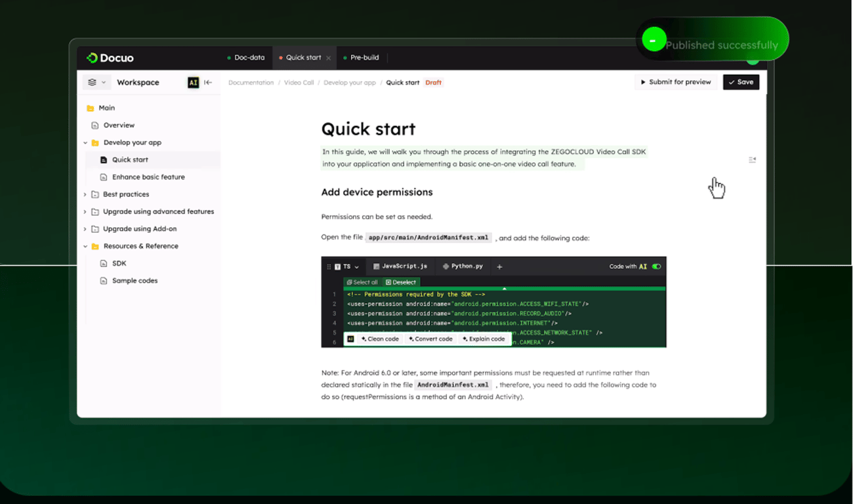The width and height of the screenshot is (853, 504).
Task: Add a new code tab with plus
Action: pos(499,267)
